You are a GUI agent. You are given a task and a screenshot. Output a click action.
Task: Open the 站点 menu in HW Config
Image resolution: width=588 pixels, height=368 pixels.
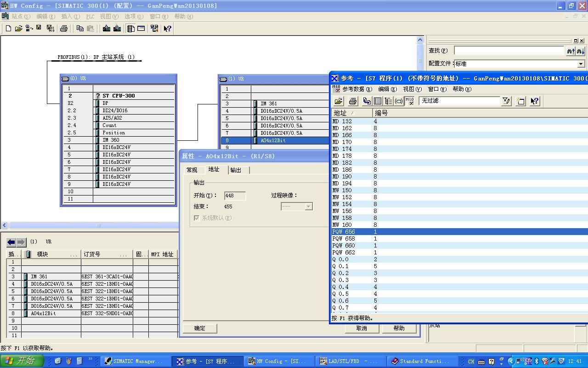(x=21, y=16)
